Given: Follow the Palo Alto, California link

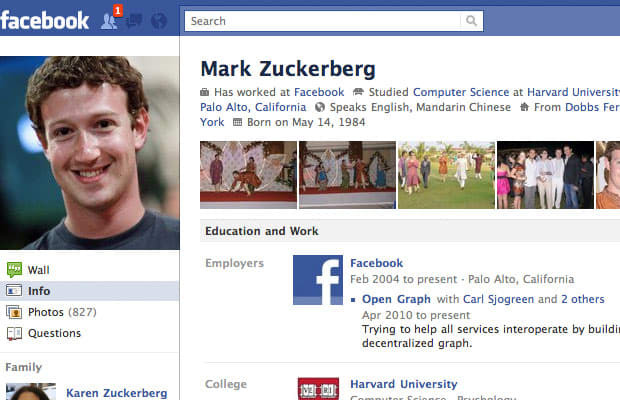Looking at the screenshot, I should click(253, 107).
